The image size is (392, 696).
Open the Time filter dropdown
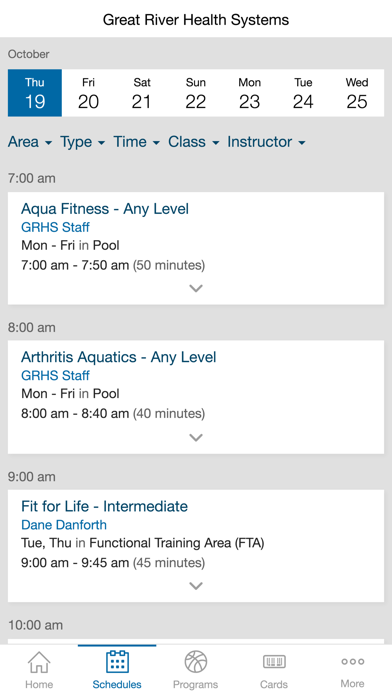(136, 142)
